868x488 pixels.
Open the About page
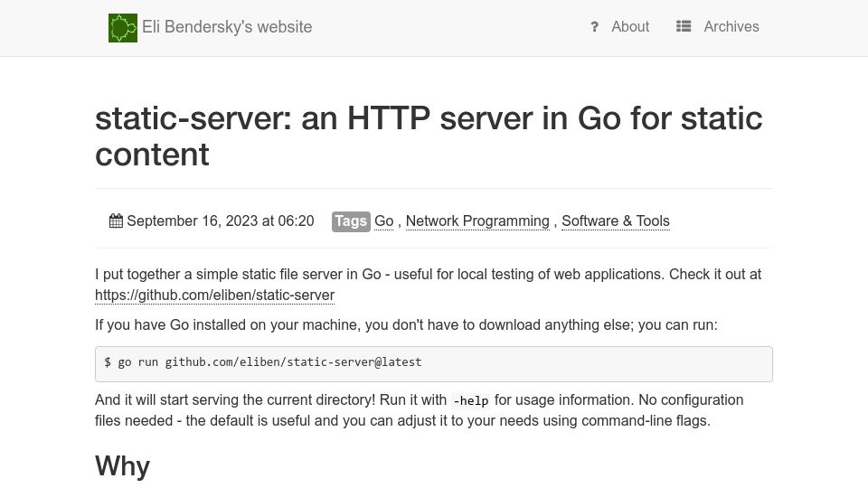tap(630, 26)
